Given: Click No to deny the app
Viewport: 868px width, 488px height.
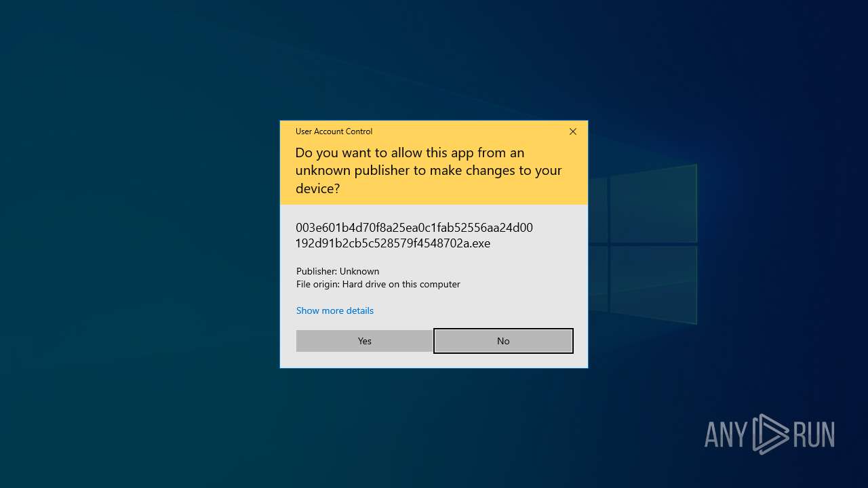Looking at the screenshot, I should 503,341.
